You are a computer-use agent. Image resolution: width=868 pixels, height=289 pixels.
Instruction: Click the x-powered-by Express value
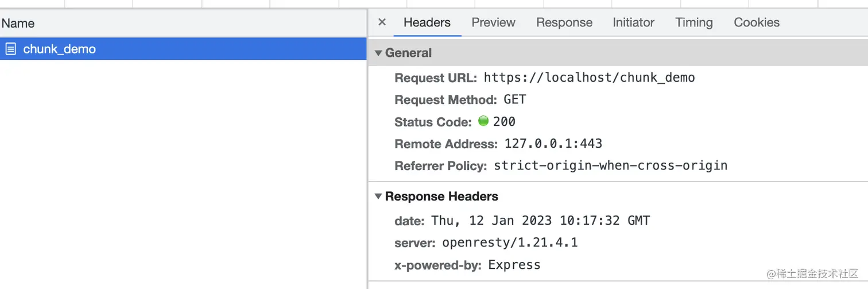click(514, 265)
